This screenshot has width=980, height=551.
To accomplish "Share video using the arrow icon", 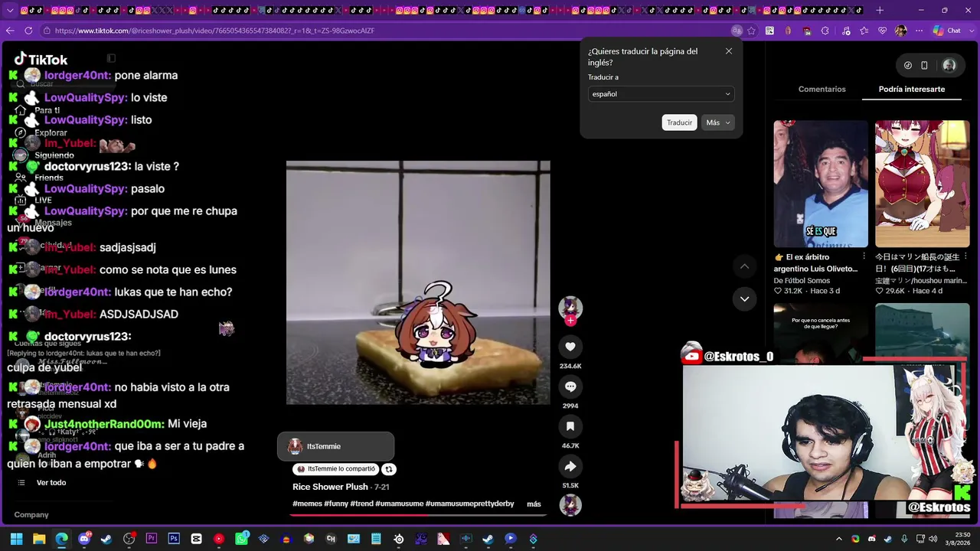I will tap(570, 466).
